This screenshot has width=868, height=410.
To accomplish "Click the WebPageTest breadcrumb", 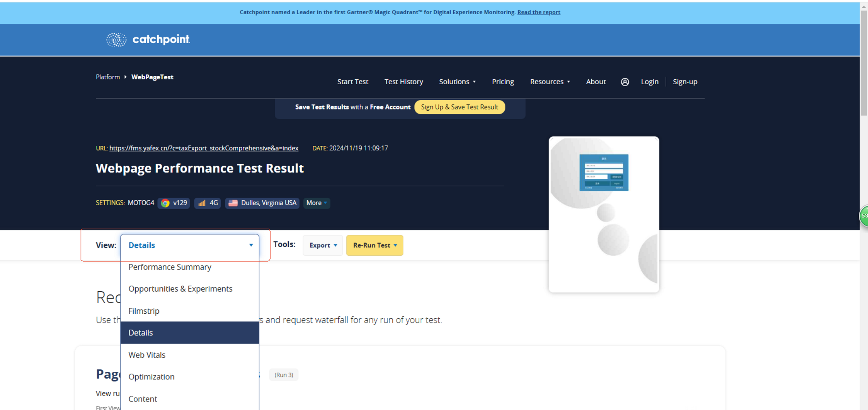I will [152, 77].
